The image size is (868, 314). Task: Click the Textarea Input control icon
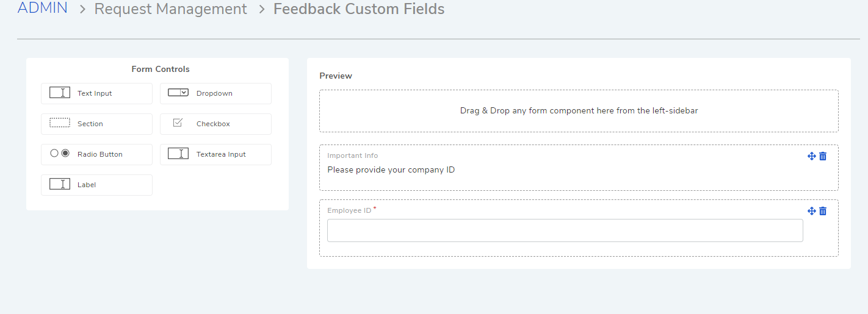click(178, 154)
